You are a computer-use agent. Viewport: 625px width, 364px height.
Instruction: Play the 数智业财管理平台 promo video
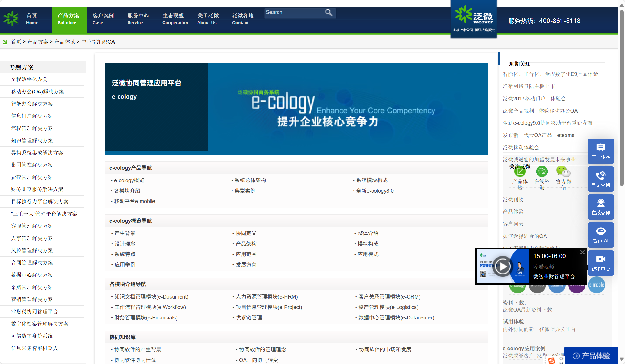point(503,266)
